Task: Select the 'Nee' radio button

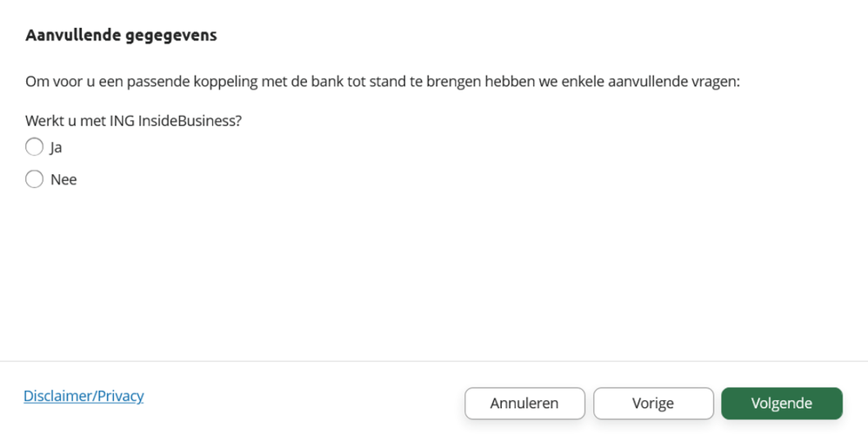Action: point(34,179)
